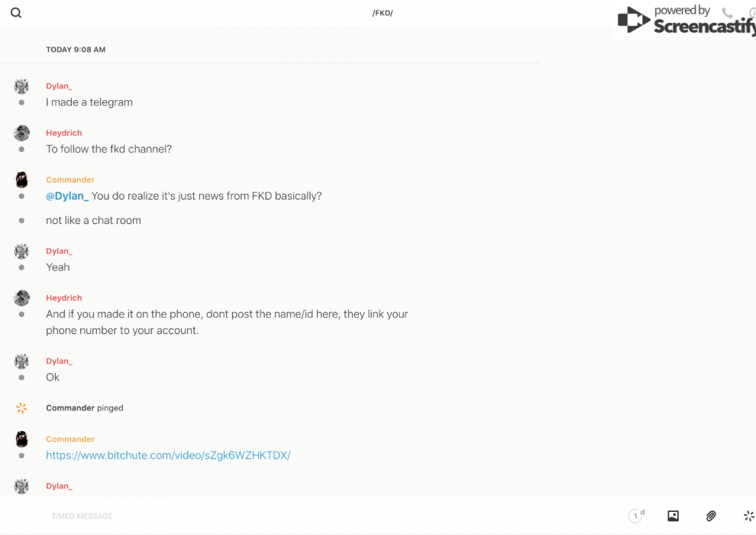The width and height of the screenshot is (756, 535).
Task: Click the picture icon to send an image
Action: point(673,516)
